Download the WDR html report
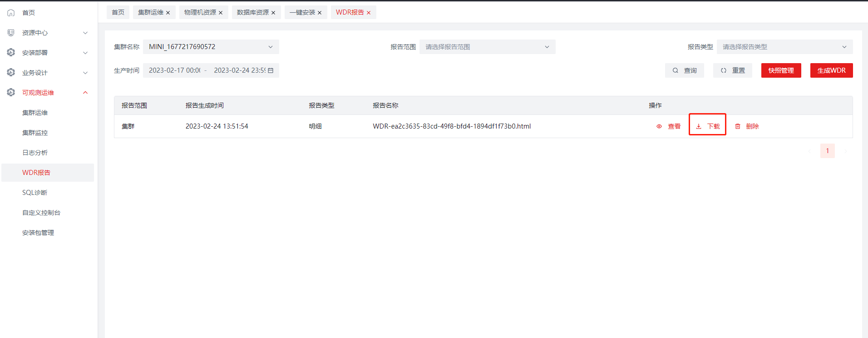The width and height of the screenshot is (868, 338). click(708, 126)
